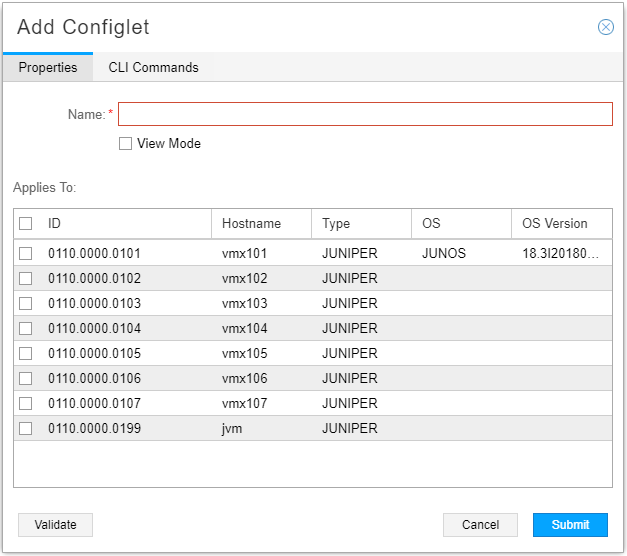Select checkbox for device 0110.0000.0102
Screen dimensions: 627x556
coord(26,279)
